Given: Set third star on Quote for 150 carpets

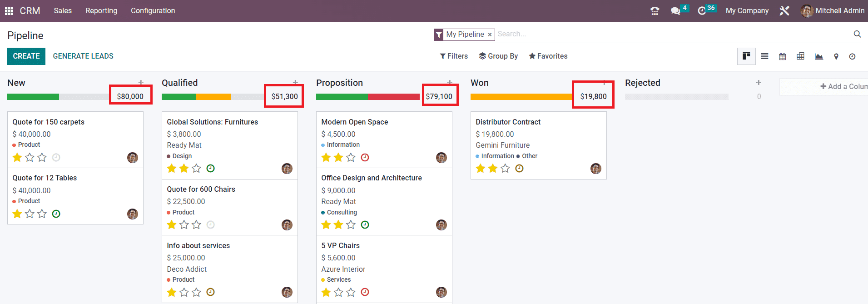Looking at the screenshot, I should click(42, 158).
